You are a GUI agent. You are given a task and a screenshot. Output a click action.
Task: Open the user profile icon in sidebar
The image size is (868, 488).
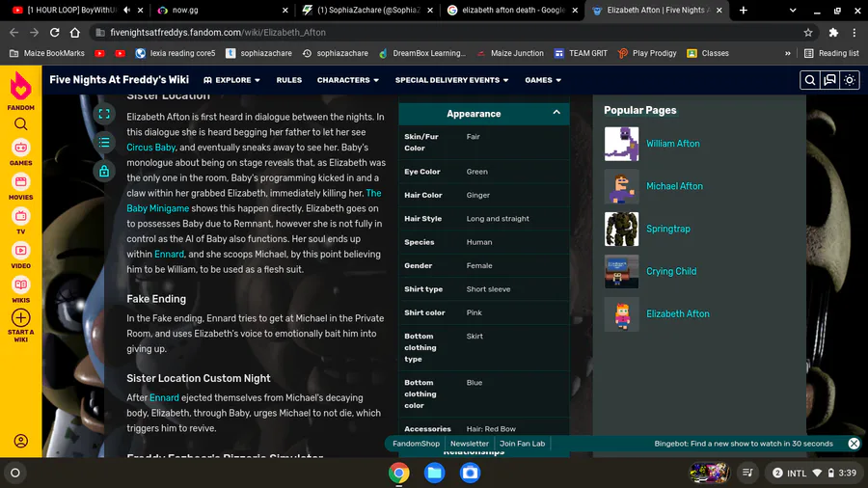point(20,441)
